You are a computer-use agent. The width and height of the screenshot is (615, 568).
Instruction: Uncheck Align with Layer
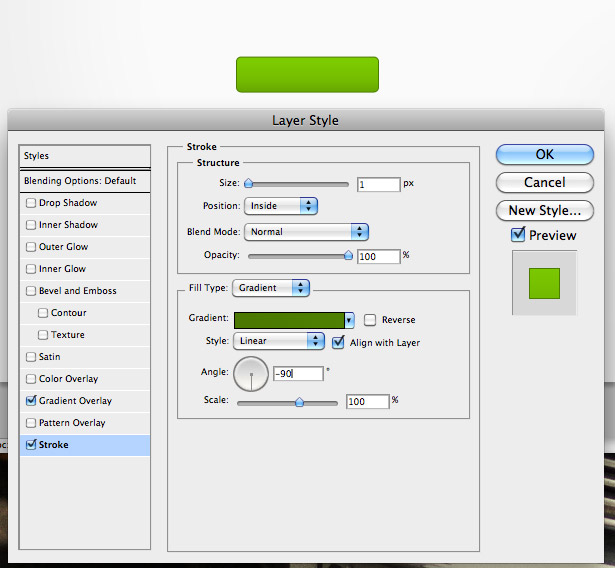(338, 342)
